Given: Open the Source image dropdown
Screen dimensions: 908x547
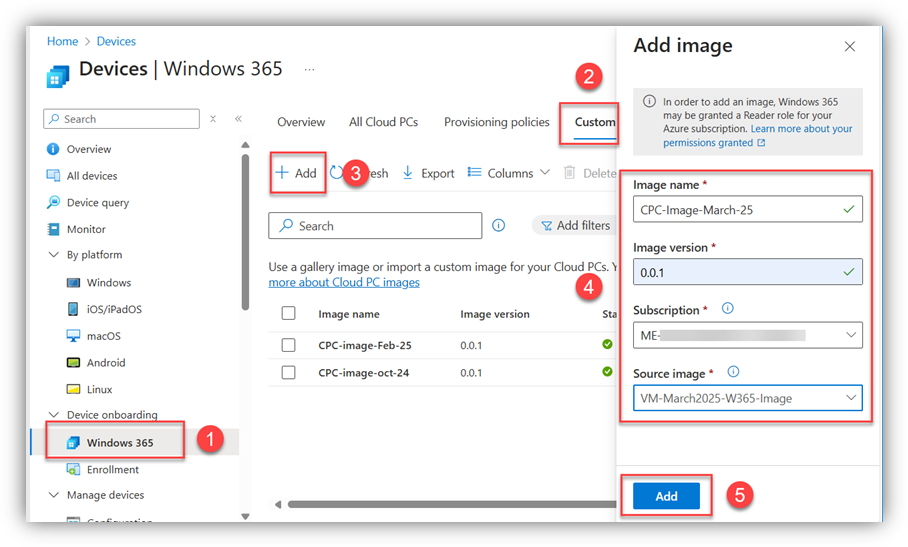Looking at the screenshot, I should click(x=748, y=398).
